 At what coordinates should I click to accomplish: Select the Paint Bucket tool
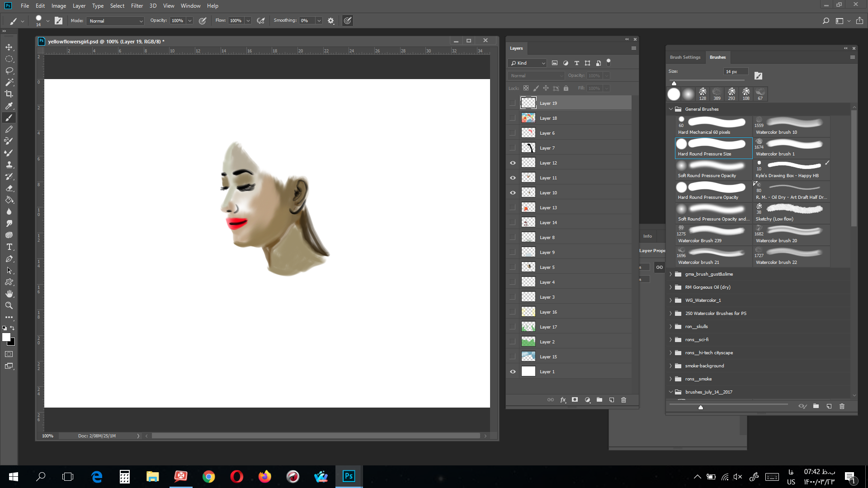[9, 200]
